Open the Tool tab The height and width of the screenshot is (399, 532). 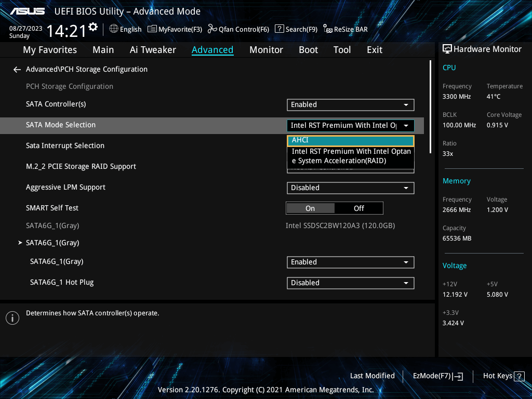342,50
